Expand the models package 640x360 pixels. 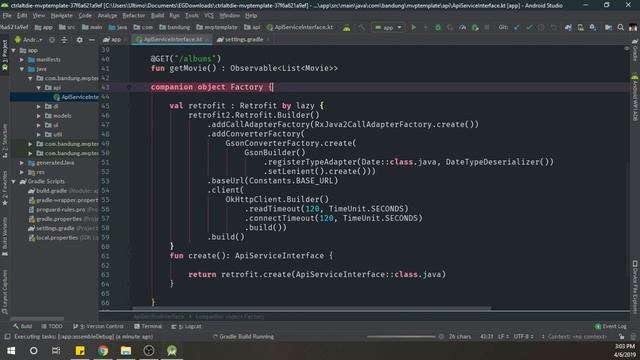point(39,116)
